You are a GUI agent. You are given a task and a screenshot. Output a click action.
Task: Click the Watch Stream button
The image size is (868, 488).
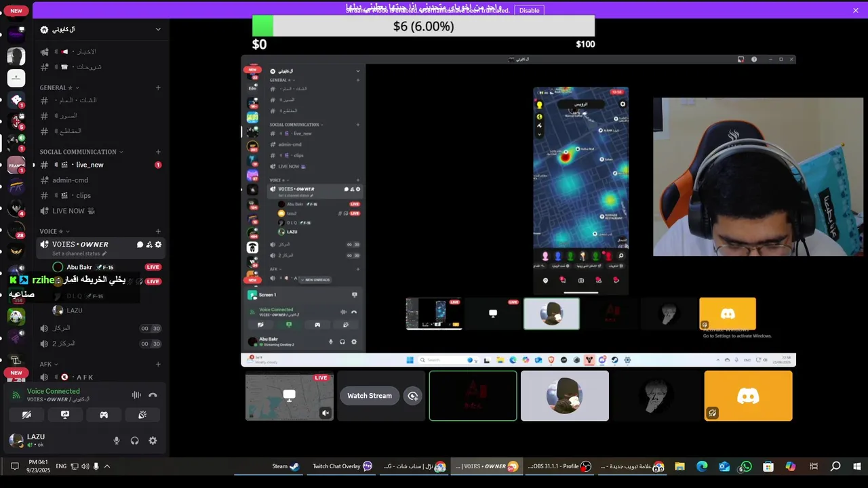pos(370,396)
